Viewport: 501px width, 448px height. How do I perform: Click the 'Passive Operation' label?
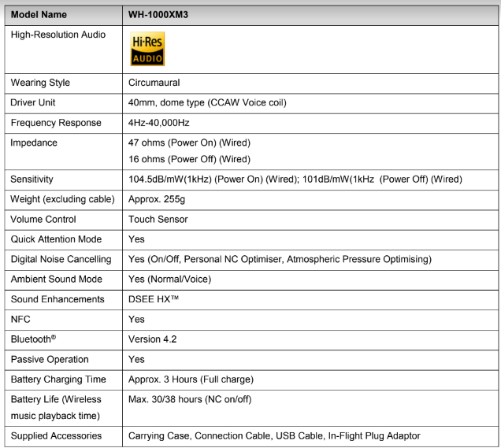50,360
